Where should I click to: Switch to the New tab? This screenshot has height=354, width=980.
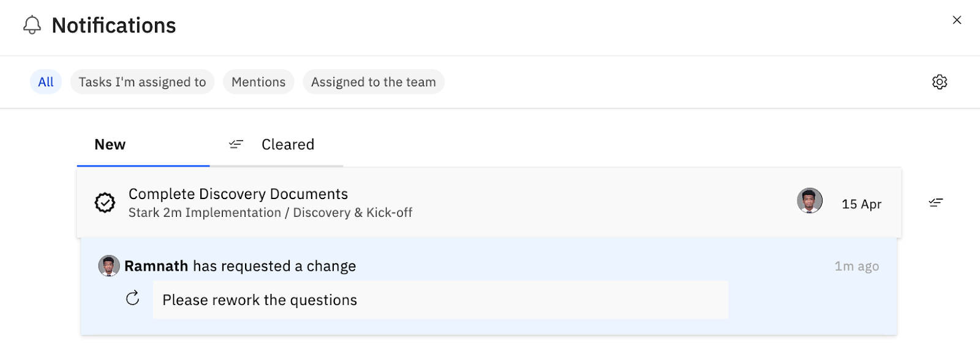coord(110,145)
